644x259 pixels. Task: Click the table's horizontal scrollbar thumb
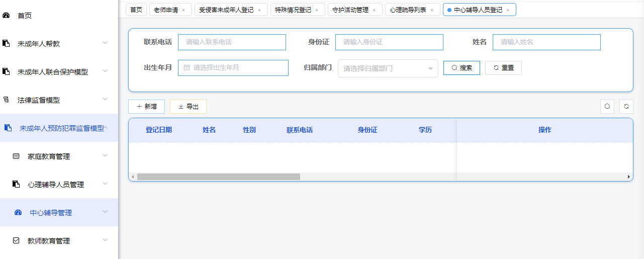(218, 177)
